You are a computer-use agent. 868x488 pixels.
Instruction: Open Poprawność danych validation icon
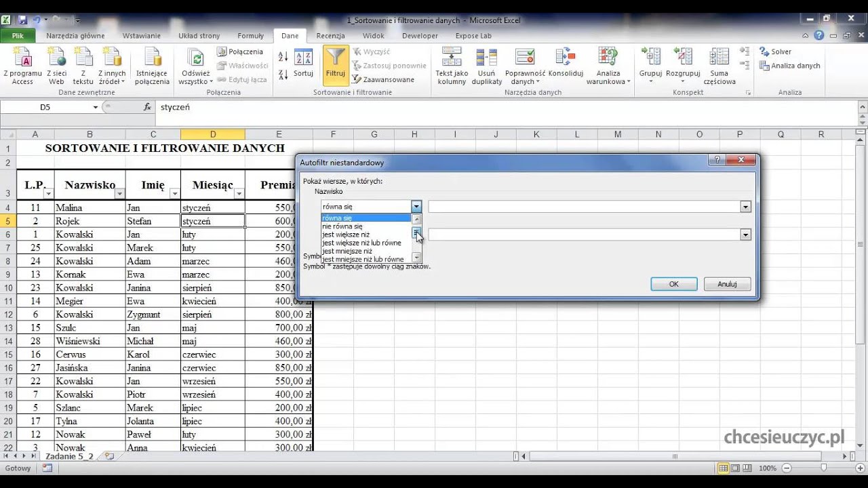click(525, 66)
